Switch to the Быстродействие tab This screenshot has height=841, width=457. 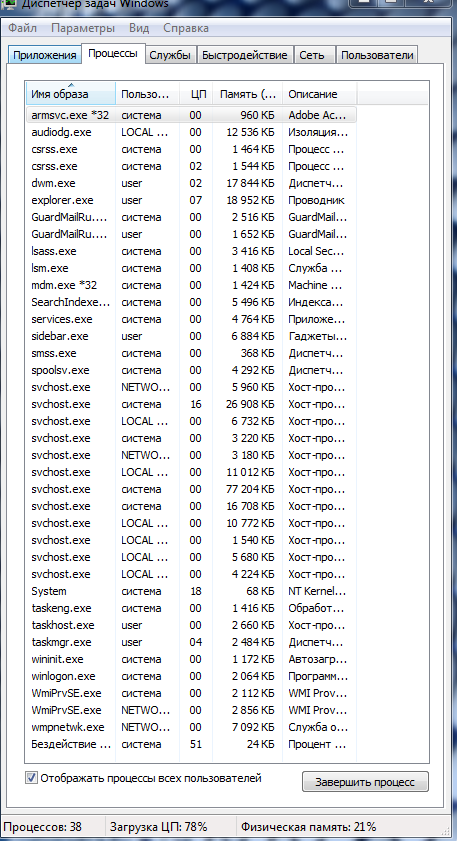tap(245, 55)
